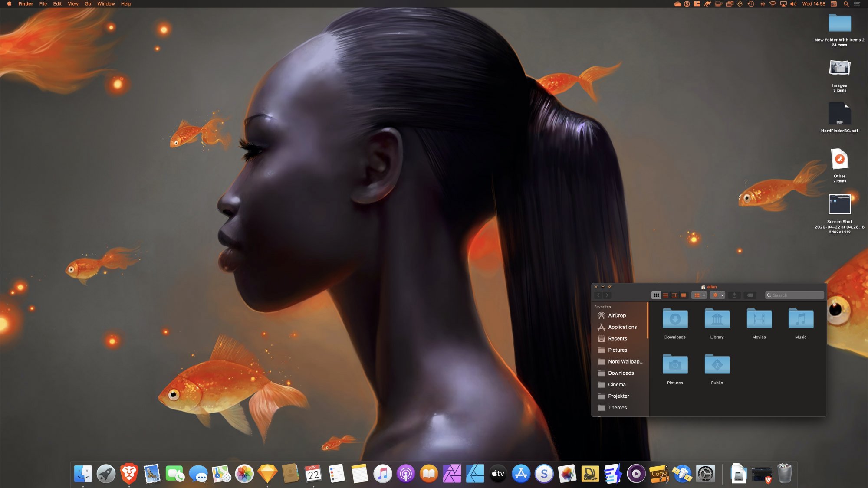Open Messages from the Dock

[x=198, y=474]
